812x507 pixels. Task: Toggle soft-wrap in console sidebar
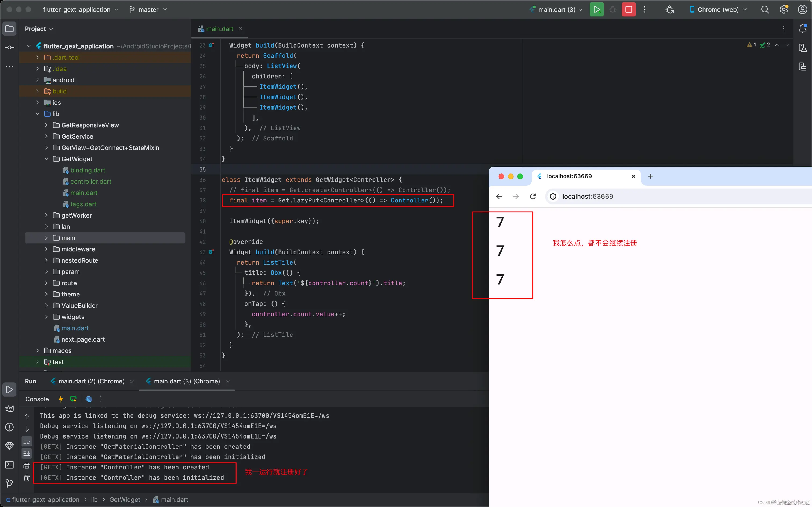[x=27, y=441]
